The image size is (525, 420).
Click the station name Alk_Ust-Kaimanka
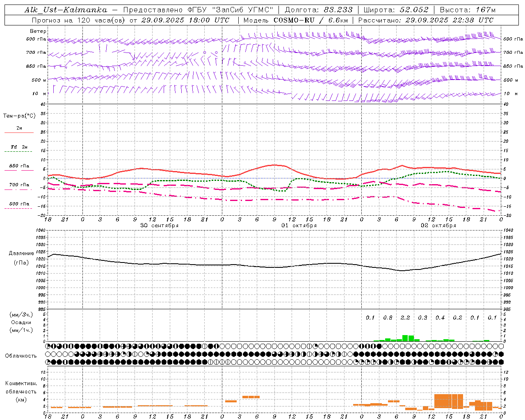(x=66, y=10)
